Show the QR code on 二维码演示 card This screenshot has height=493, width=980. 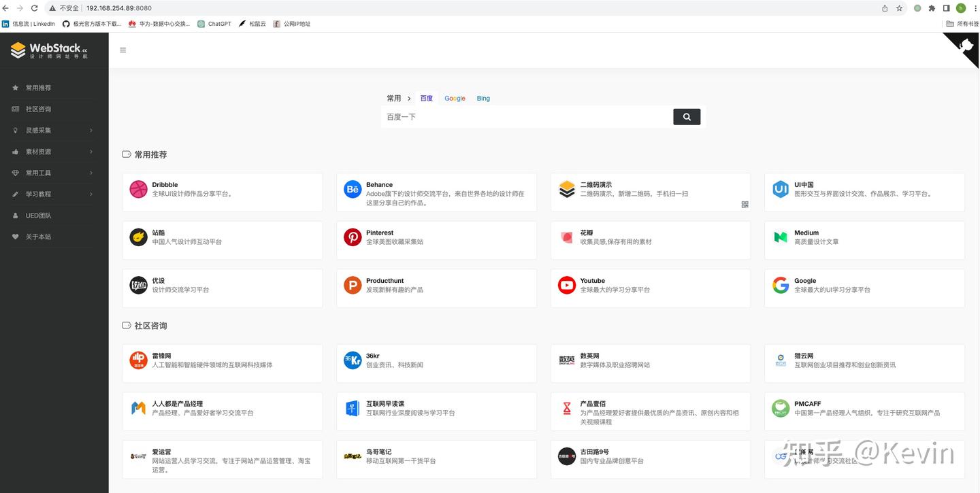click(x=745, y=205)
